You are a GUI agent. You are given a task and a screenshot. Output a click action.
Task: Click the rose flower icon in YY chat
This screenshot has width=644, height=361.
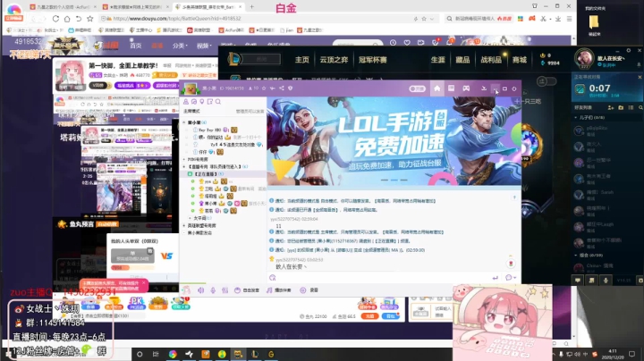pos(511,264)
